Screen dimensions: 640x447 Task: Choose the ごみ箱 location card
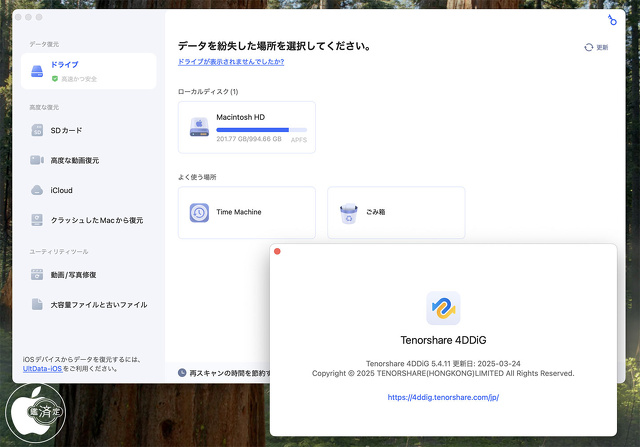[x=396, y=213]
